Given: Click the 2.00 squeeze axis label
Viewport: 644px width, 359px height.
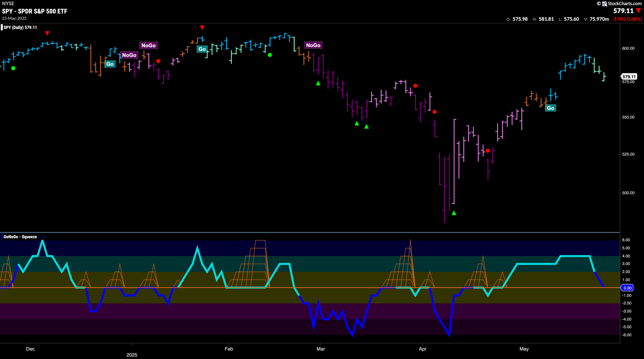Looking at the screenshot, I should pos(626,272).
